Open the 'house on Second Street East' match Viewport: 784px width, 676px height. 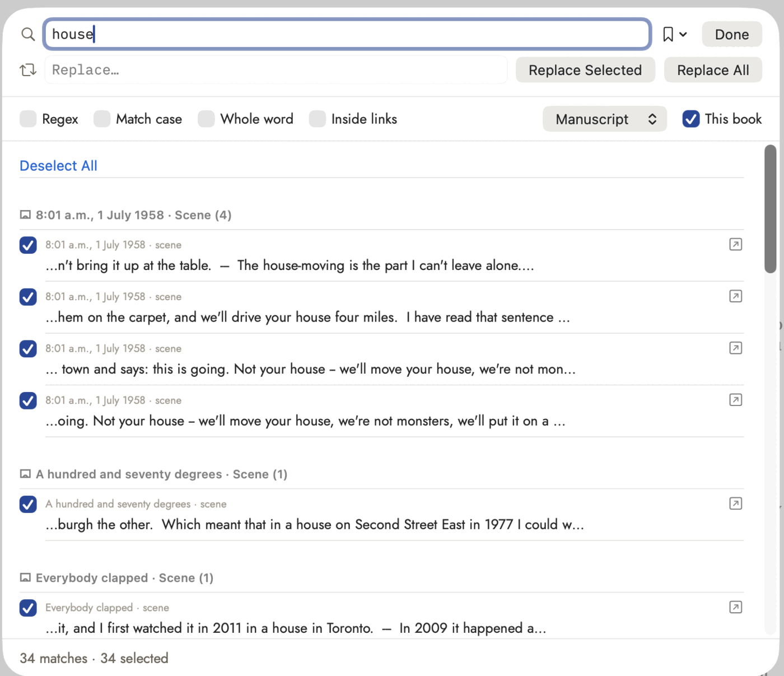tap(736, 503)
